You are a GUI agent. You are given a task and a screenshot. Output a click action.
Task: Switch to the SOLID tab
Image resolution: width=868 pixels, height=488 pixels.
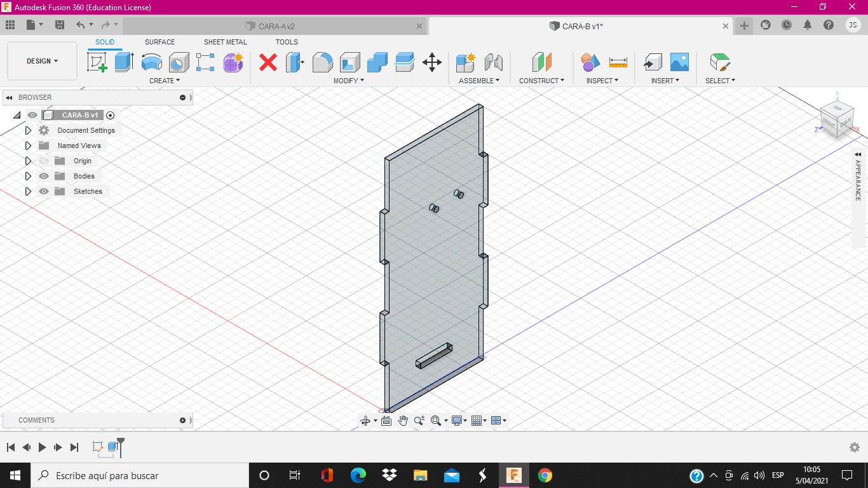pos(105,42)
